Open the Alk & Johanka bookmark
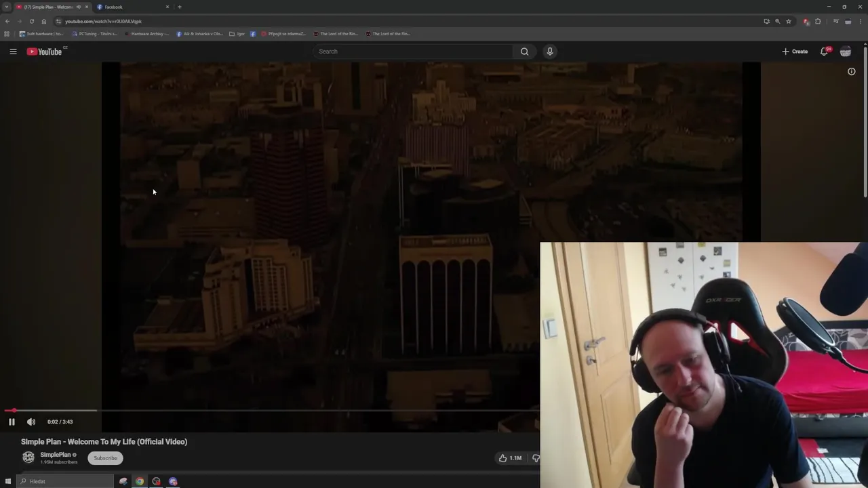 pos(199,34)
